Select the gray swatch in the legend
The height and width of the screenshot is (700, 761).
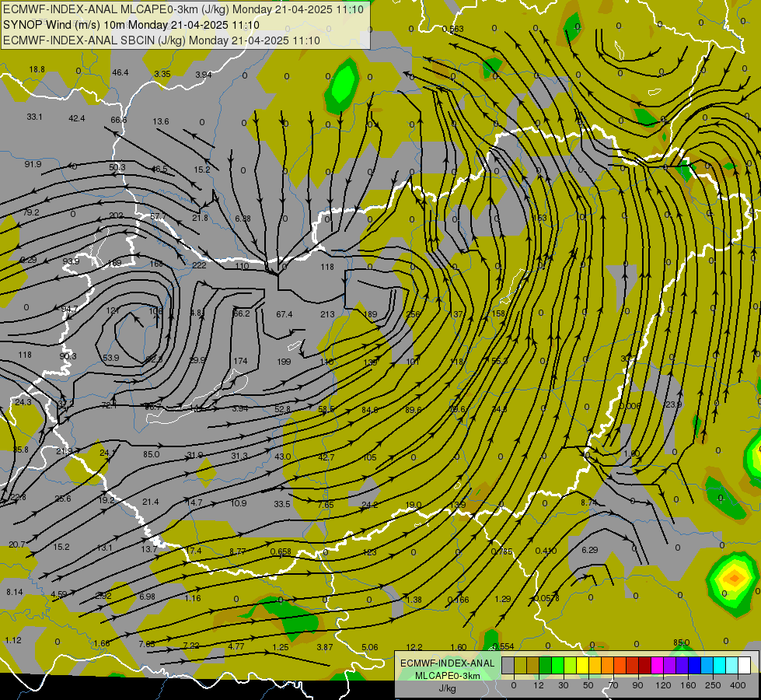point(508,665)
